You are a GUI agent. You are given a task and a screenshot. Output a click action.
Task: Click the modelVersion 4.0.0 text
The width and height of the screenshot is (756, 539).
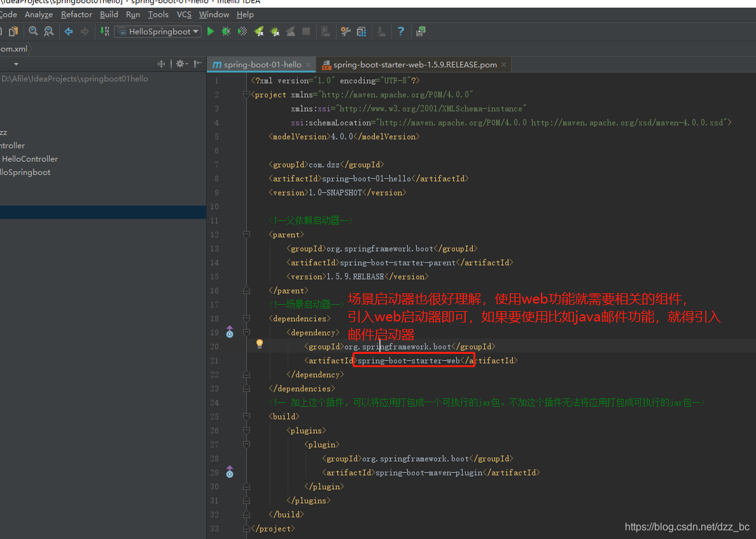click(x=342, y=137)
